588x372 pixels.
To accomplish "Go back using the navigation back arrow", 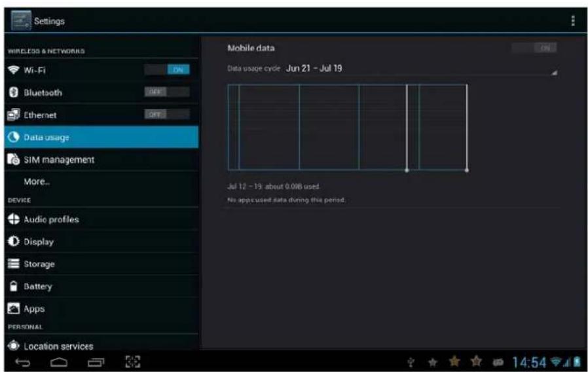I will click(23, 362).
